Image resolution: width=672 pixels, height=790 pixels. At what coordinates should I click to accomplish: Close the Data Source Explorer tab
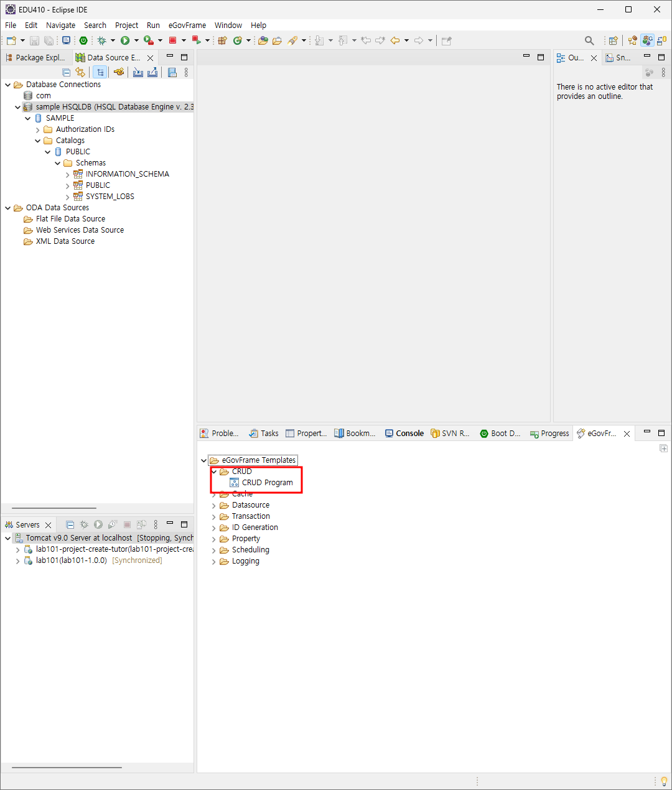[150, 58]
